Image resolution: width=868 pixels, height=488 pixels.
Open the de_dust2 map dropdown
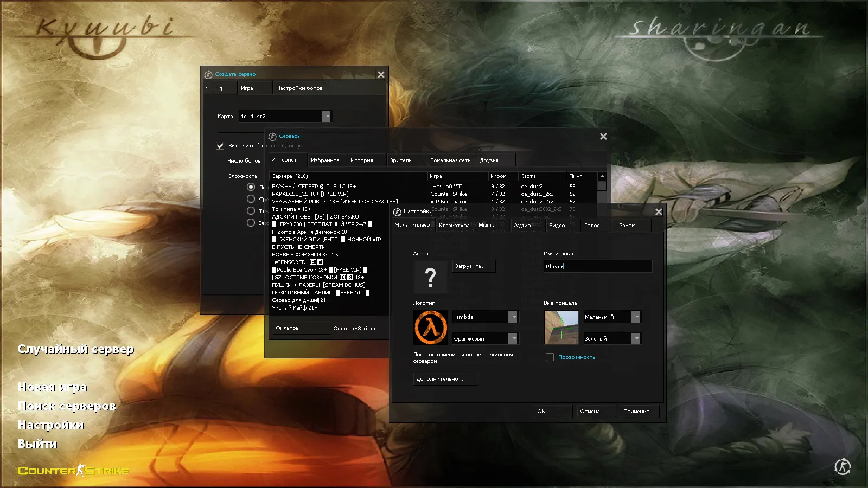(326, 117)
